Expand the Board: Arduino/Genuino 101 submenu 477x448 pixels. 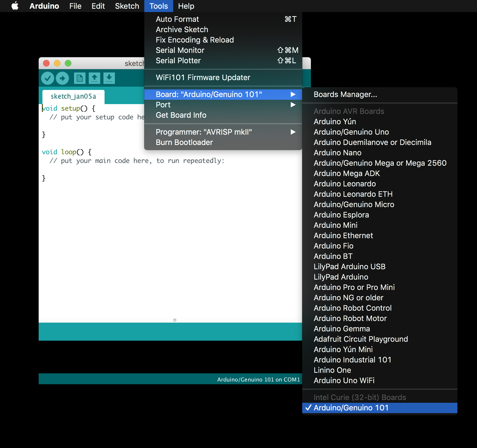click(223, 95)
